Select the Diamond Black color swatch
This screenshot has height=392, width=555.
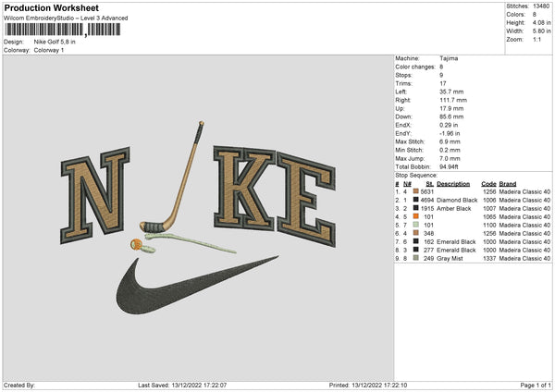point(416,200)
